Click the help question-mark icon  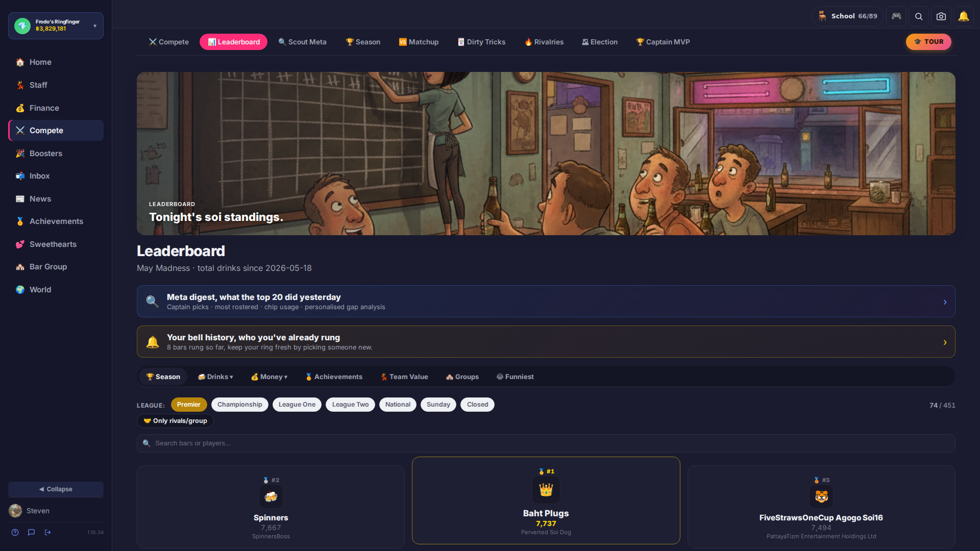point(15,533)
